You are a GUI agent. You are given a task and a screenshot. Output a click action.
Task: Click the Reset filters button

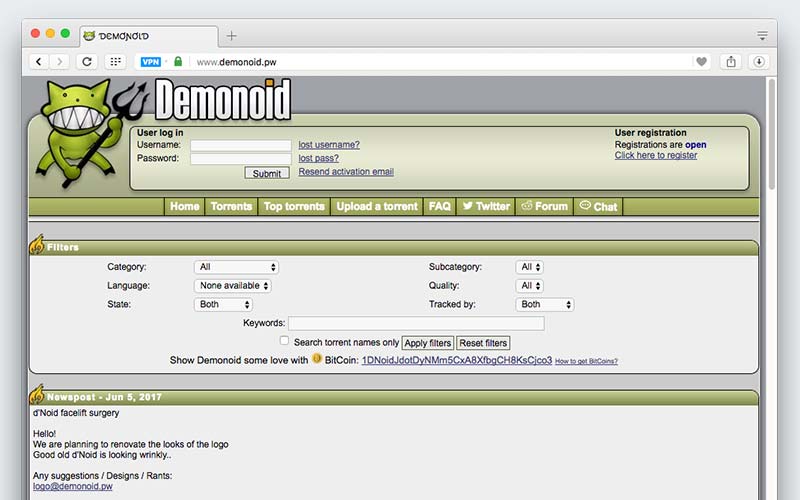click(x=483, y=343)
